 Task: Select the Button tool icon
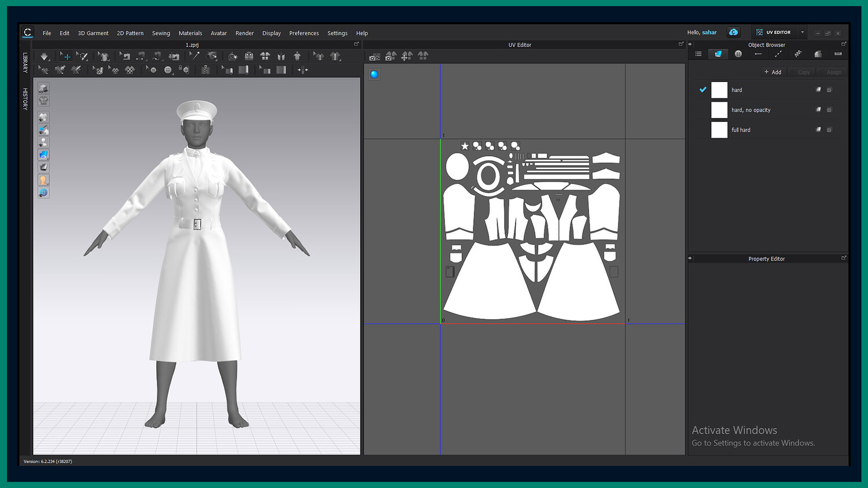pos(167,70)
